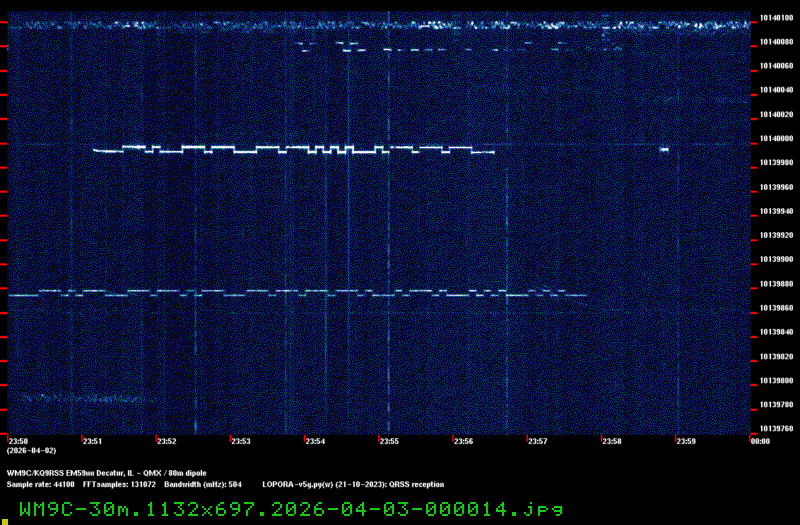Click the short bright signal burst near 23:59
The image size is (800, 525).
(664, 149)
